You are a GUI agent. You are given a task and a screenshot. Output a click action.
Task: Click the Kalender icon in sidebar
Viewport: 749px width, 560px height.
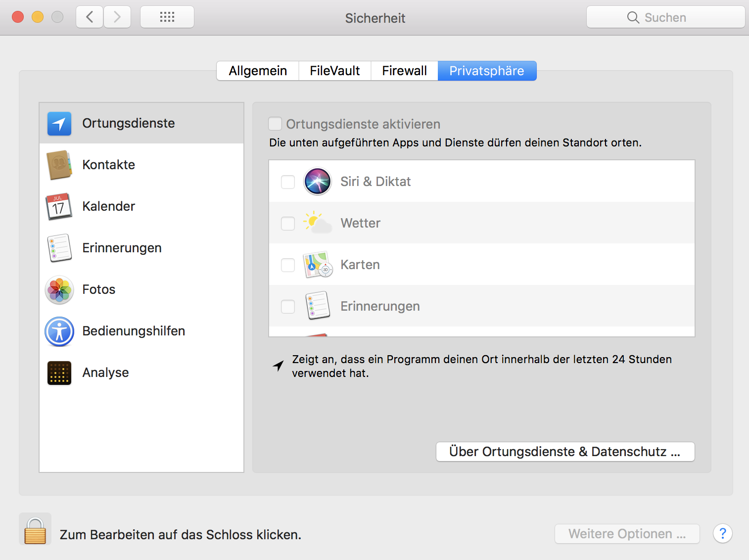59,207
